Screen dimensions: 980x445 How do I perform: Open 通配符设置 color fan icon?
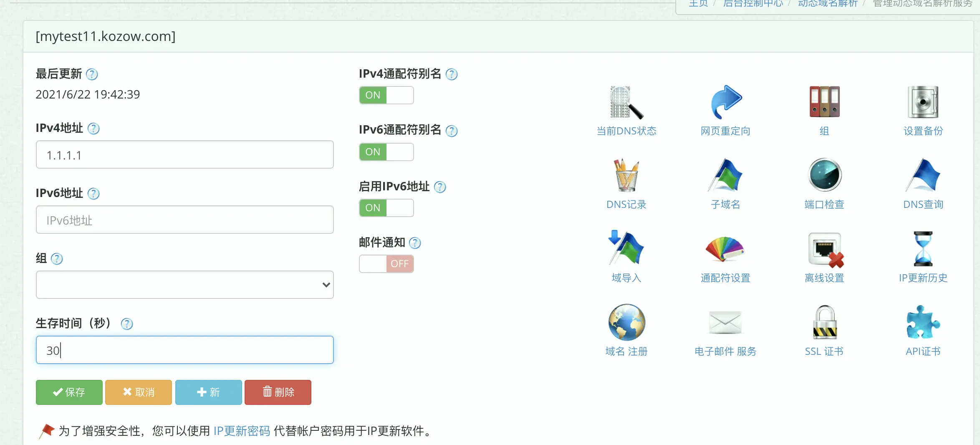click(x=725, y=249)
